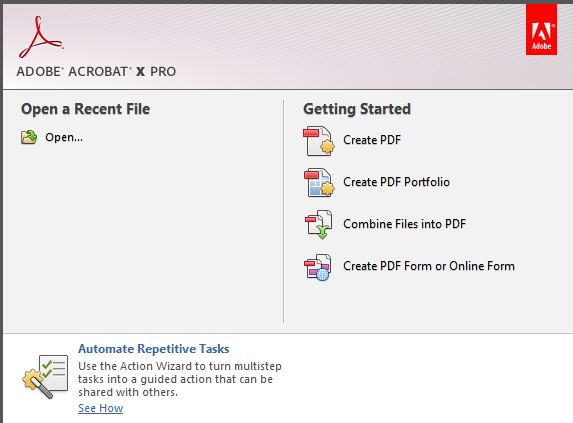The height and width of the screenshot is (423, 573).
Task: Start Create PDF Form or Online Form
Action: click(x=429, y=266)
